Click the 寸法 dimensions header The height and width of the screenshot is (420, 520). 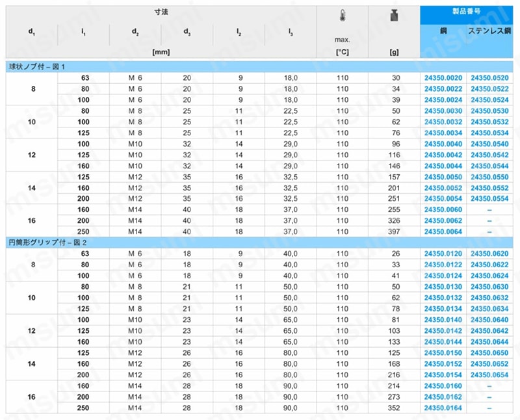[161, 12]
